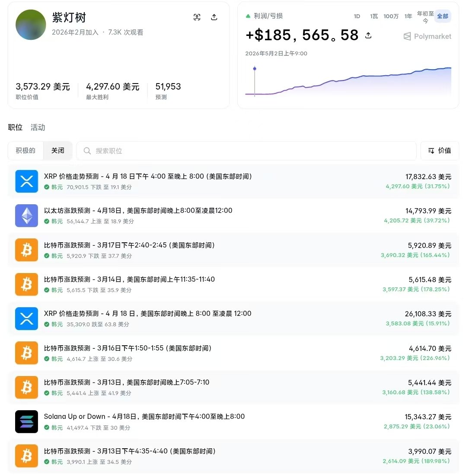Click green check on 56,144.7 row

coord(47,222)
